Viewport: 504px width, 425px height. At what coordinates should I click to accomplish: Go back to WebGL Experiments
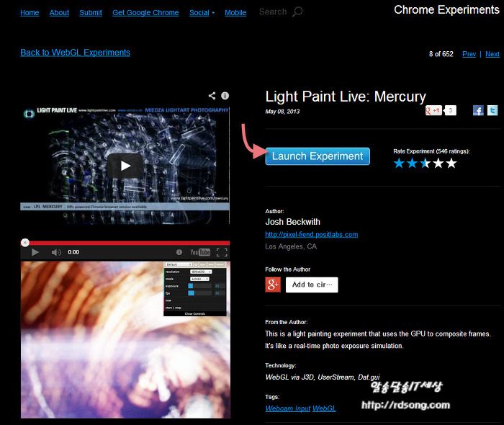tap(75, 53)
